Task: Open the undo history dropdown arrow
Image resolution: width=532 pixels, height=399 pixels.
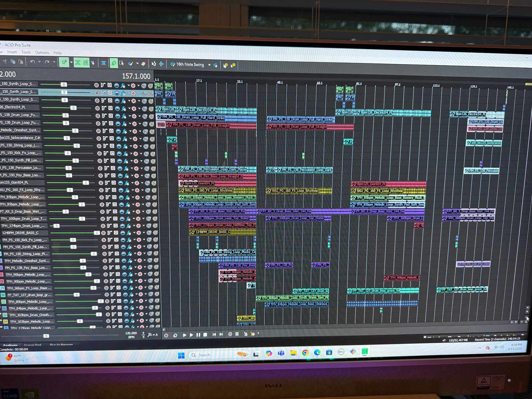Action: 39,62
